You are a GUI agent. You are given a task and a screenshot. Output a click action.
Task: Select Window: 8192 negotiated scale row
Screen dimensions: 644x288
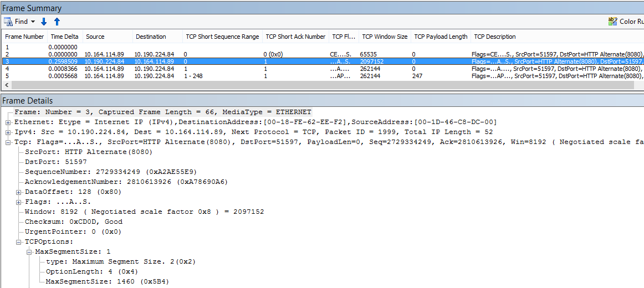coord(144,212)
